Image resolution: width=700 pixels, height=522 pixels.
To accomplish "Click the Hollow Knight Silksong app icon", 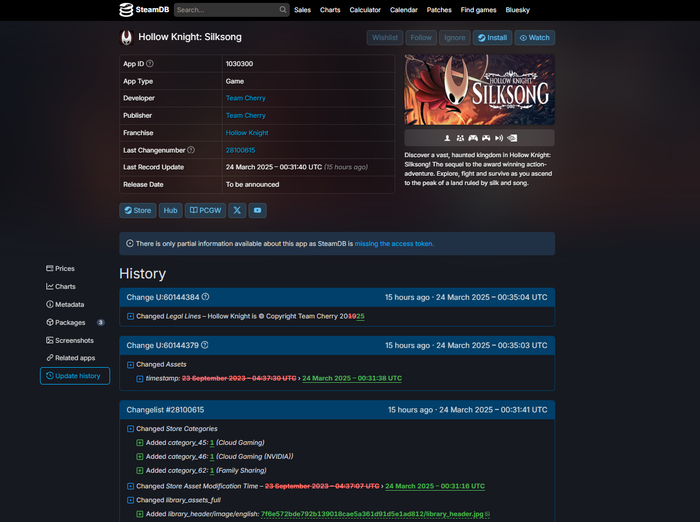I will click(x=126, y=38).
